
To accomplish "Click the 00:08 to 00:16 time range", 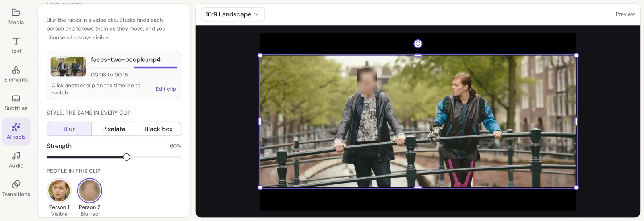I will point(109,75).
